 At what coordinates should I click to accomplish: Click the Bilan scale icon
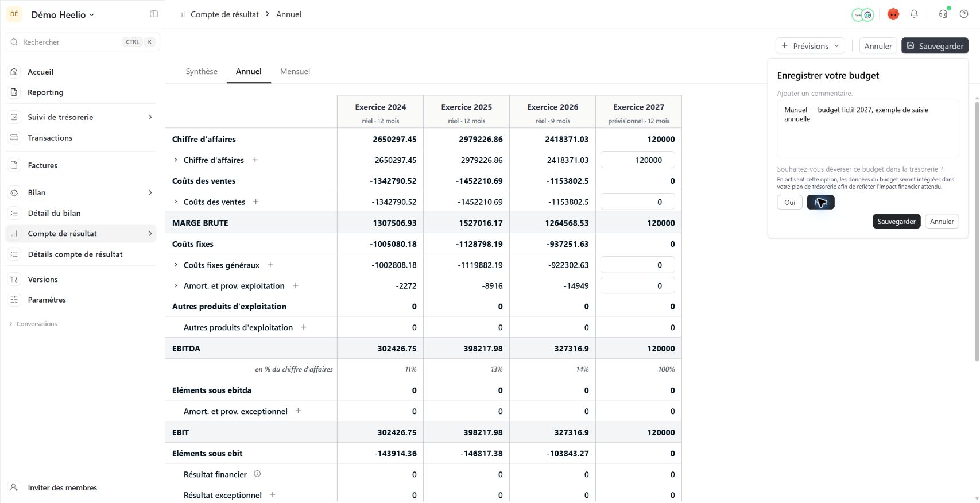[x=14, y=192]
